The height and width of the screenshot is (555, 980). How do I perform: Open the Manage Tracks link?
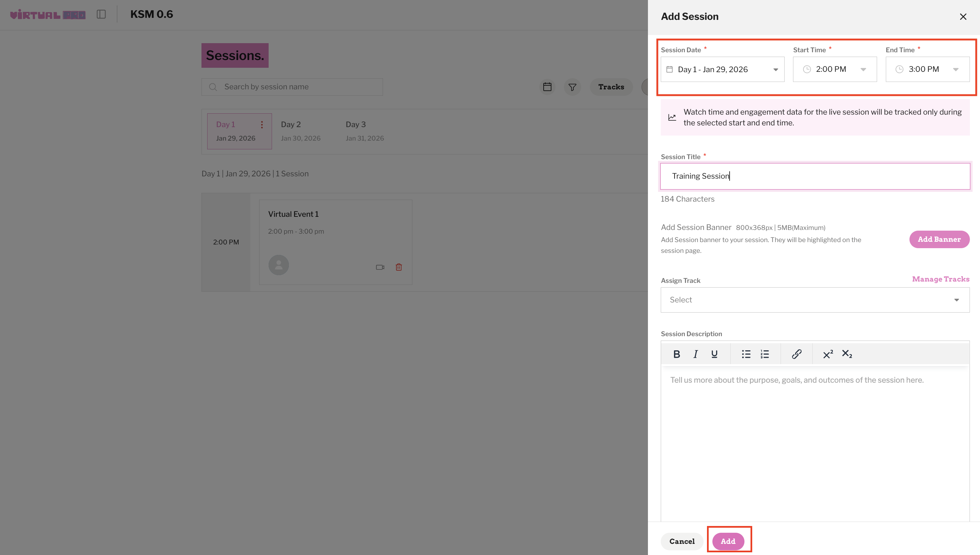(940, 279)
